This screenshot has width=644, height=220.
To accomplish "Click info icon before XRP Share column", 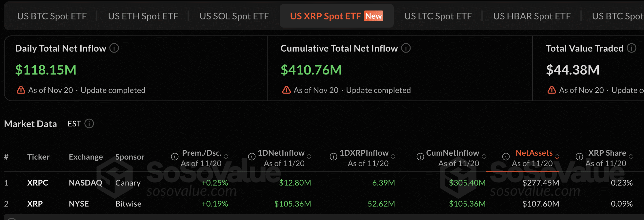I will click(579, 157).
